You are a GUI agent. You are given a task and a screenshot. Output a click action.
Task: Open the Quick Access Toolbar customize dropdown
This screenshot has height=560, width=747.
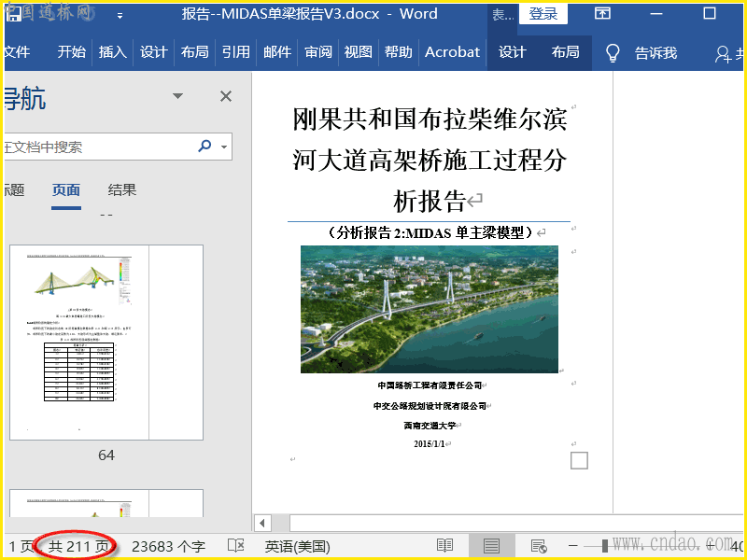[120, 15]
